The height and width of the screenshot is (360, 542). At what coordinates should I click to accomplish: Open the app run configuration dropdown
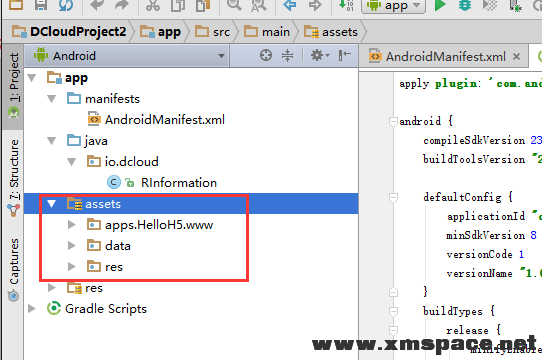point(393,5)
